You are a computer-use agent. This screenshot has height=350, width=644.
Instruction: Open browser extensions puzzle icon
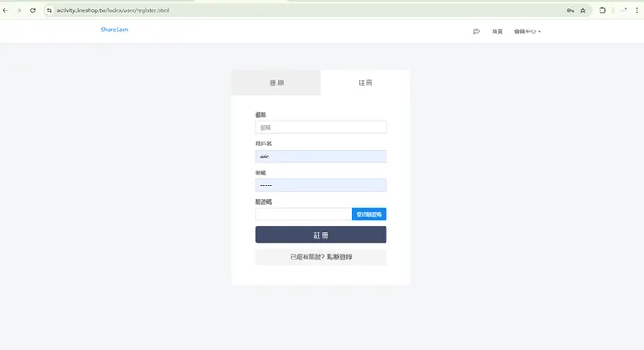coord(602,10)
